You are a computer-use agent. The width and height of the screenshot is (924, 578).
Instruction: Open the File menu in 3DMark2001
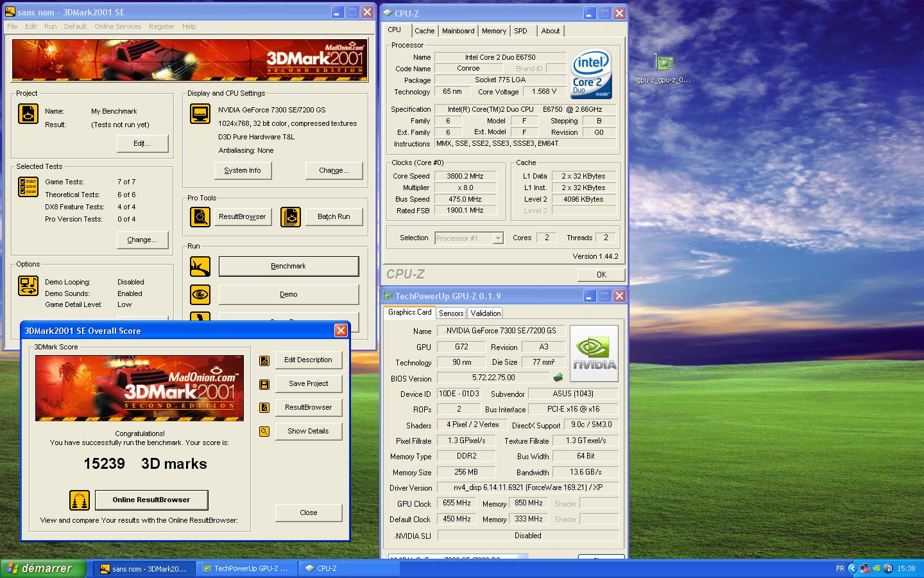[x=12, y=26]
